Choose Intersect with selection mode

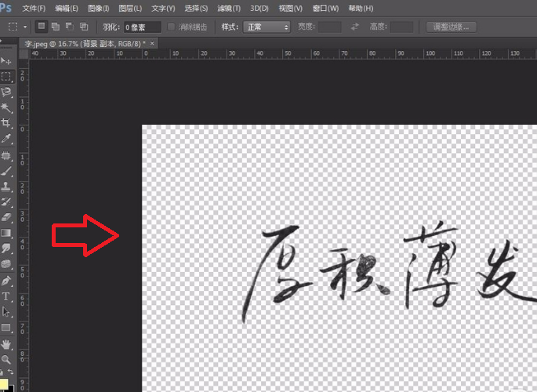point(84,27)
